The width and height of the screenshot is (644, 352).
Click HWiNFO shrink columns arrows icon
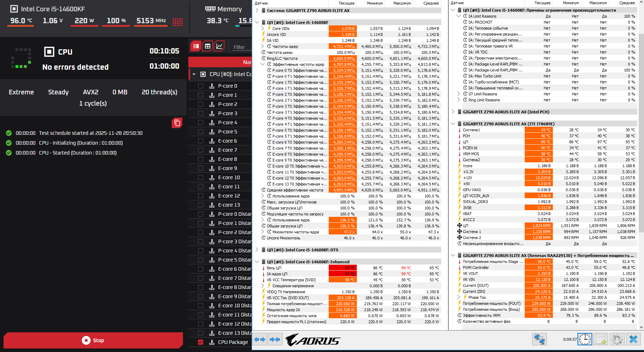[275, 339]
